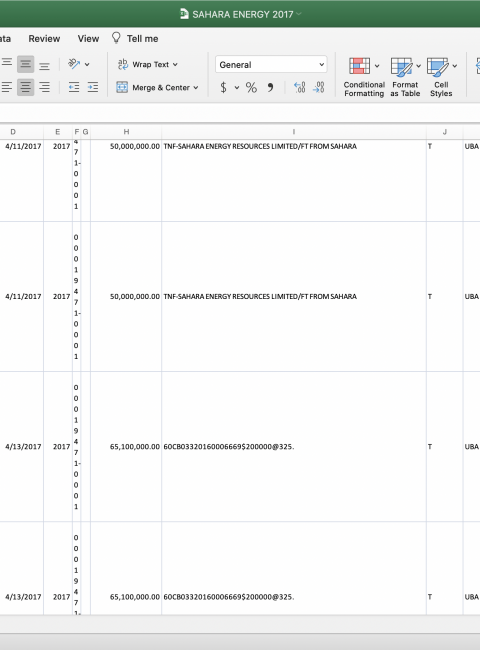Image resolution: width=480 pixels, height=650 pixels.
Task: Open the Review ribbon tab
Action: click(x=44, y=39)
